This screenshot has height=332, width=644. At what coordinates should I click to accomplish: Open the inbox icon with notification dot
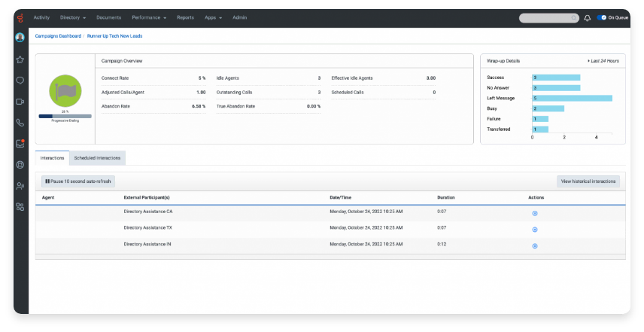pyautogui.click(x=20, y=143)
